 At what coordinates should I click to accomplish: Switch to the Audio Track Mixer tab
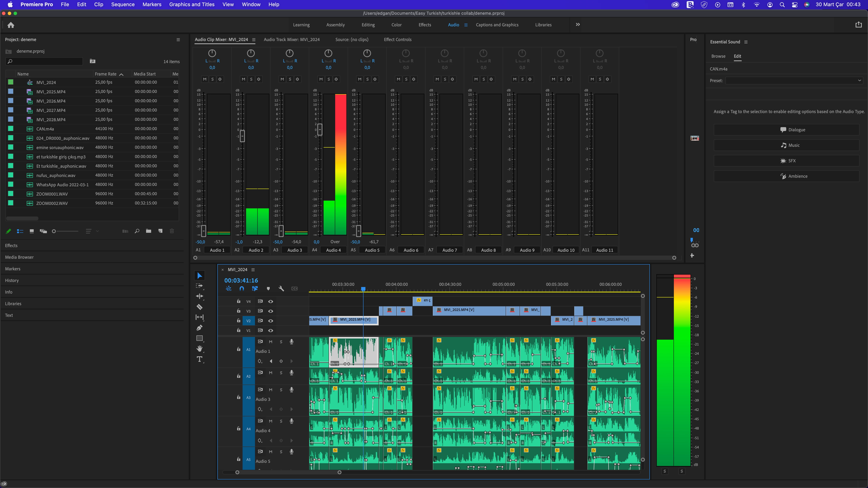pos(291,39)
